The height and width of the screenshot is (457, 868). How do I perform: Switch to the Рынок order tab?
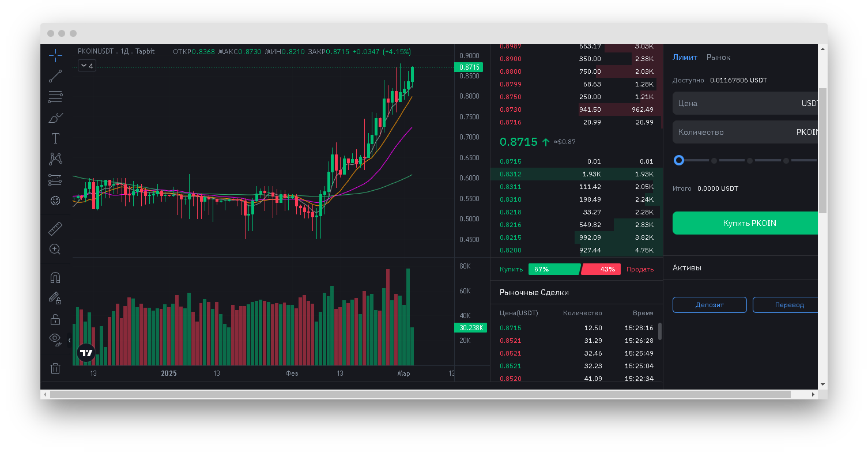point(718,57)
